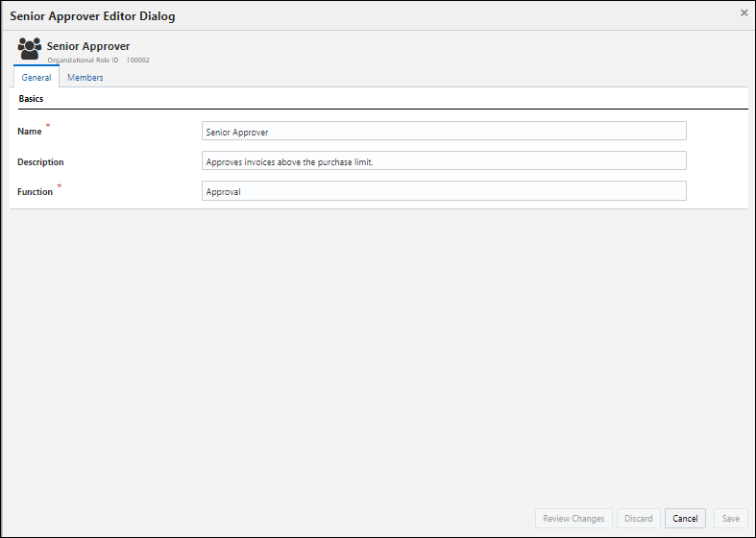Open the Members tab
756x538 pixels.
tap(85, 77)
